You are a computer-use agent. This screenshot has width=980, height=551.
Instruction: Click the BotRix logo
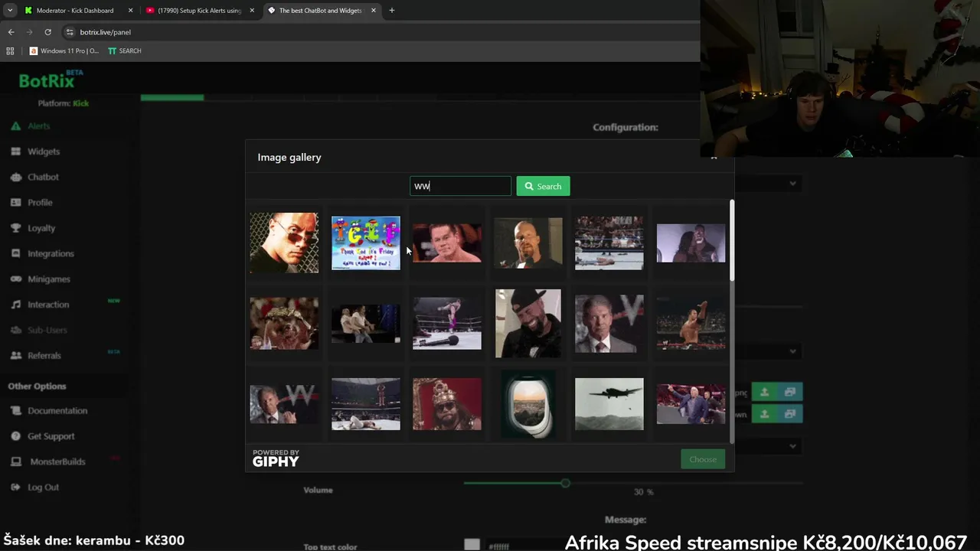[51, 80]
